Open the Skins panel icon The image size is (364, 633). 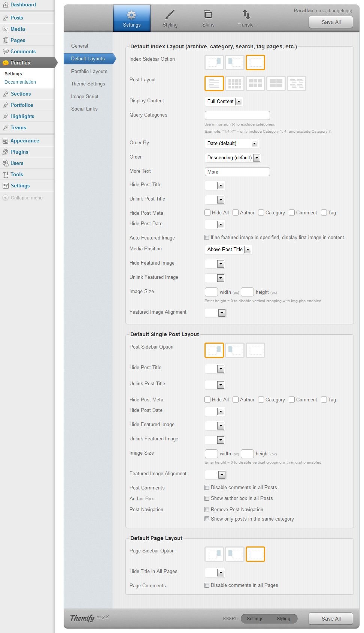tap(208, 18)
